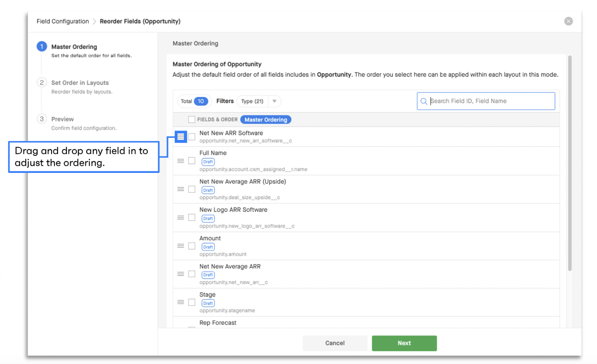Click drag handle for opportunity.net_new_arr__c row

point(180,274)
